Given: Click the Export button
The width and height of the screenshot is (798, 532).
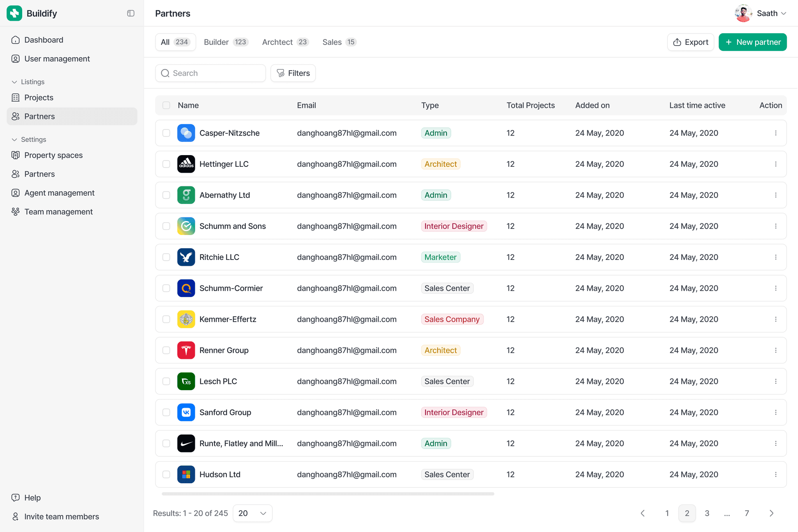Looking at the screenshot, I should (x=690, y=42).
